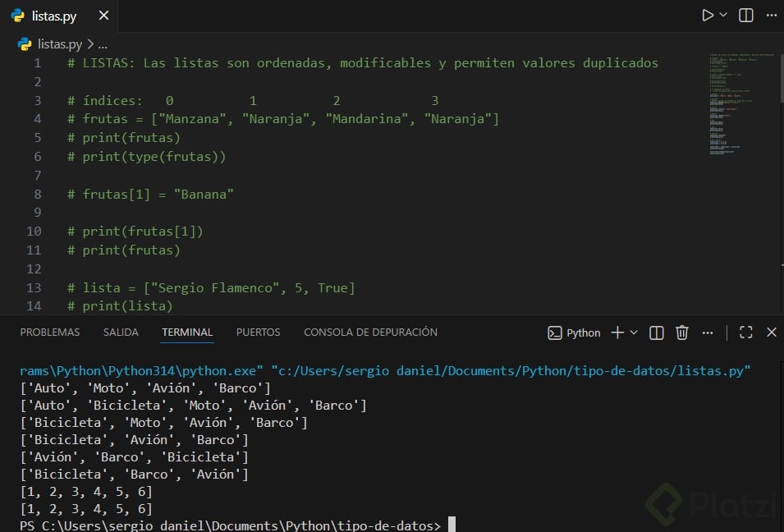Image resolution: width=784 pixels, height=532 pixels.
Task: Kill the terminal with trash icon
Action: tap(681, 332)
